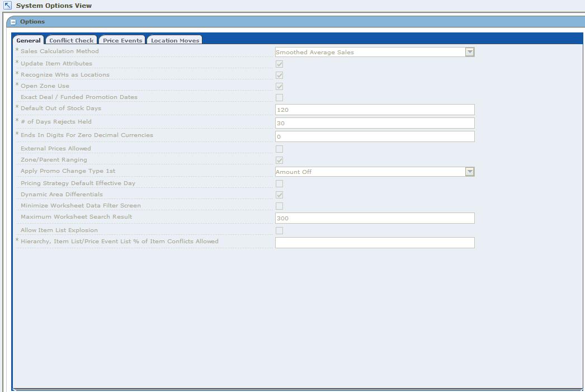Open the Price Events tab
The height and width of the screenshot is (392, 585).
122,40
